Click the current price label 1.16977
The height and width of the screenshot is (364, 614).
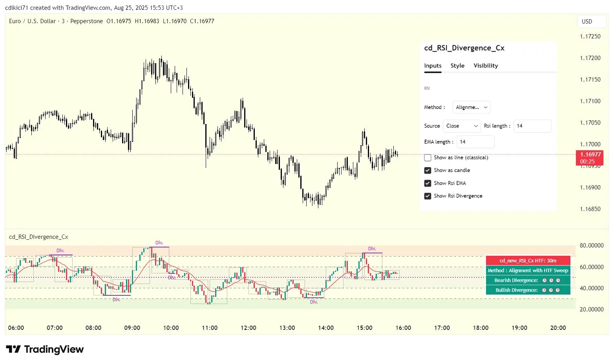tap(590, 155)
